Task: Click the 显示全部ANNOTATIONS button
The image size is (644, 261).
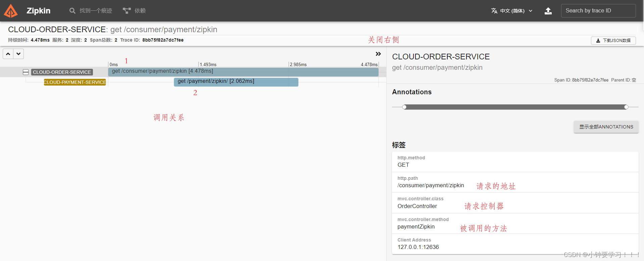Action: tap(606, 127)
